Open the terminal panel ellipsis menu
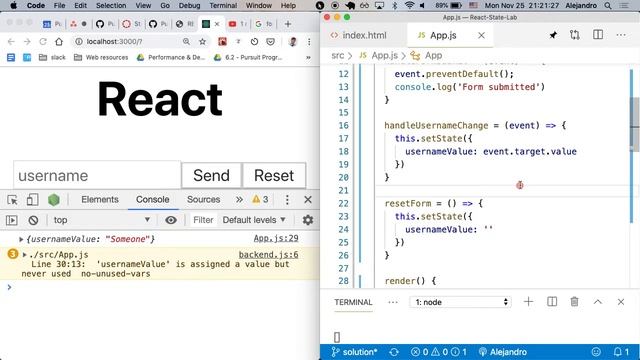Screen dimensions: 640x360 click(393, 302)
